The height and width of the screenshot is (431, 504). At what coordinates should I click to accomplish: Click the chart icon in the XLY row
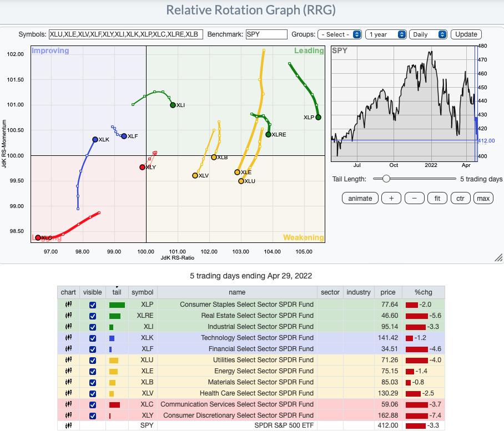(x=68, y=415)
